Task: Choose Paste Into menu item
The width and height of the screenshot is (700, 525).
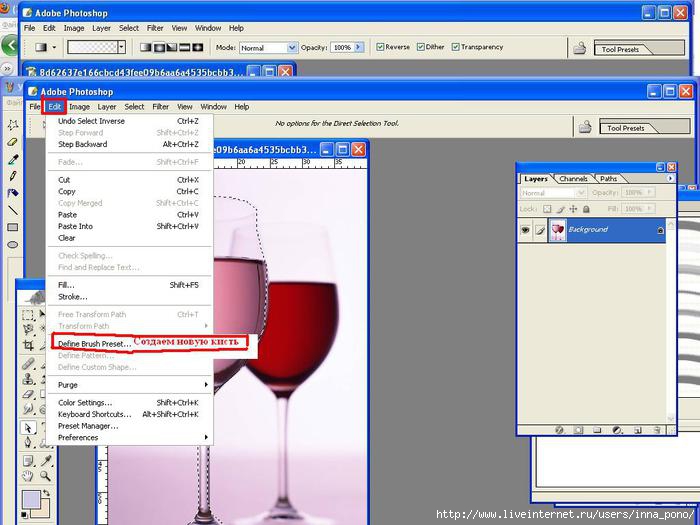Action: tap(129, 226)
